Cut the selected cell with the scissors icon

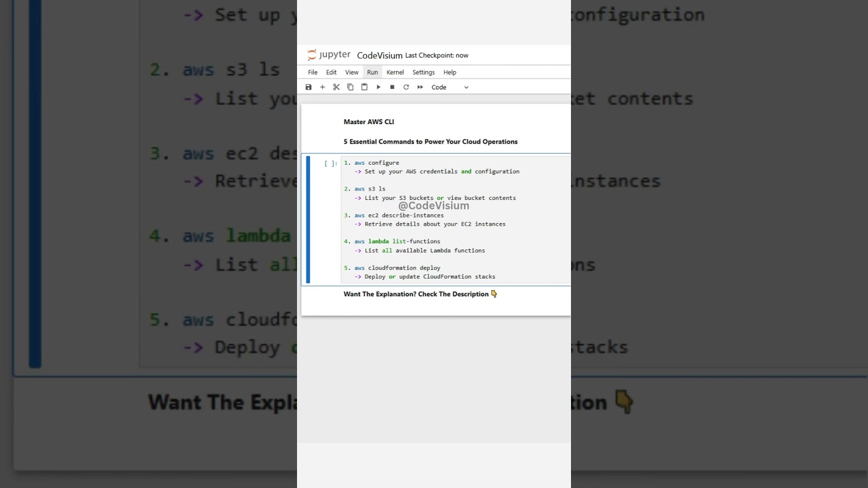[x=336, y=87]
